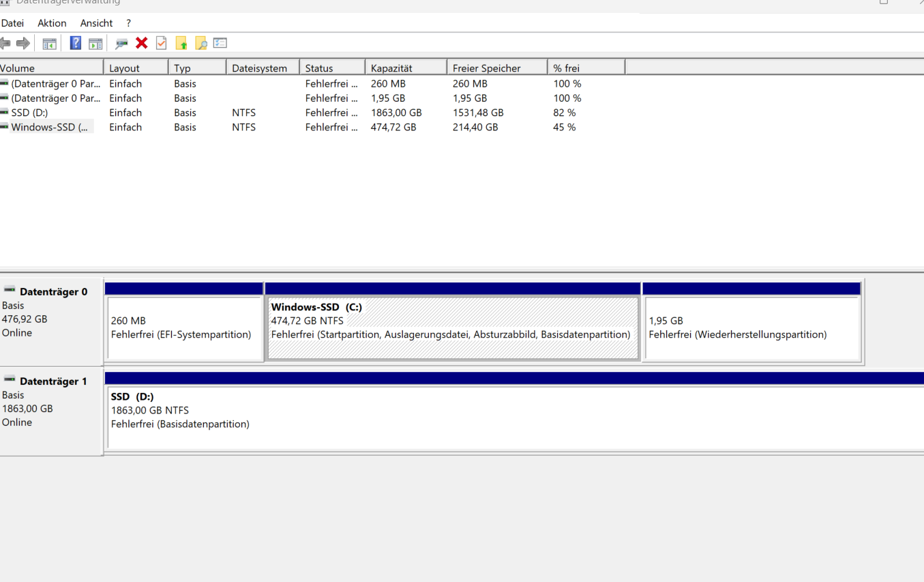The width and height of the screenshot is (924, 582).
Task: Sort by Dateisystem column header
Action: [x=263, y=68]
